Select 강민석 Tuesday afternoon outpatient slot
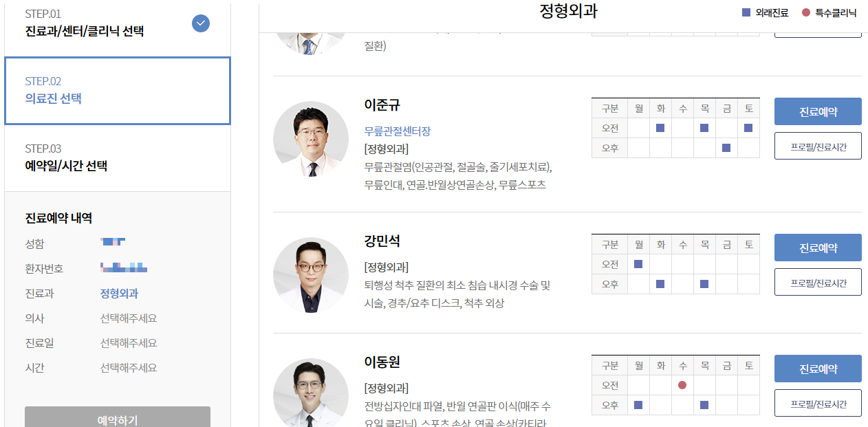This screenshot has height=427, width=868. click(660, 284)
